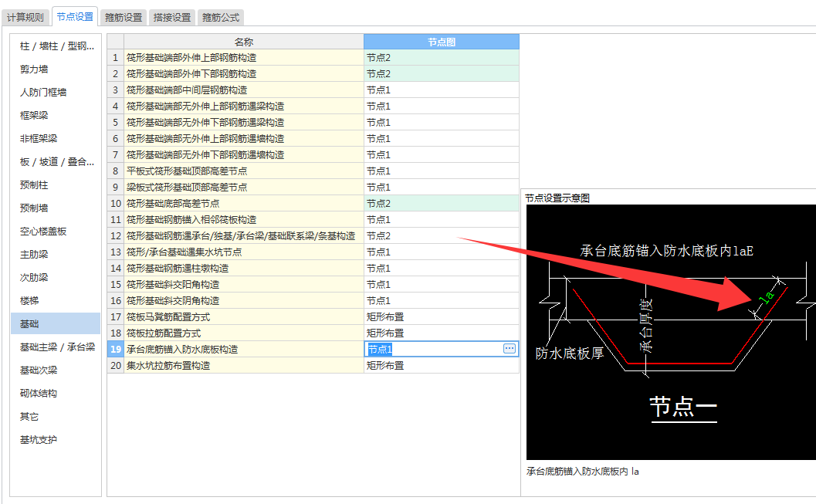Switch to the 箍筋公式 tab

coord(221,17)
